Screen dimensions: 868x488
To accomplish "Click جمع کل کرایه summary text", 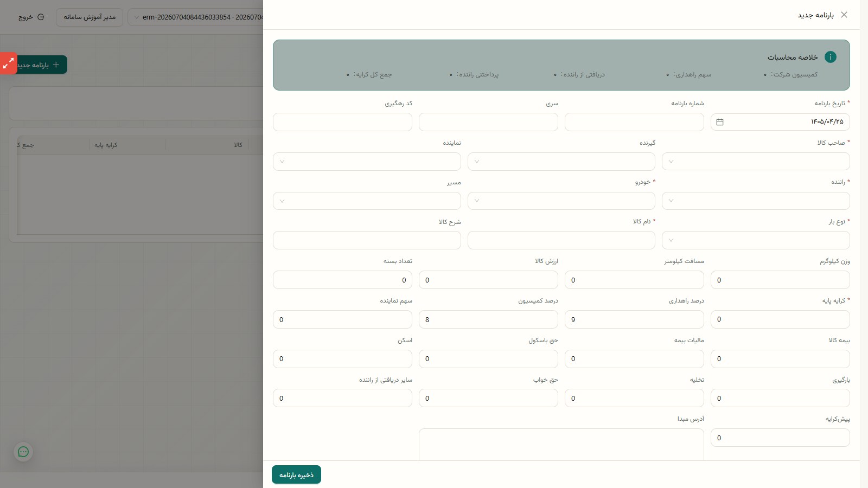I will pos(373,74).
